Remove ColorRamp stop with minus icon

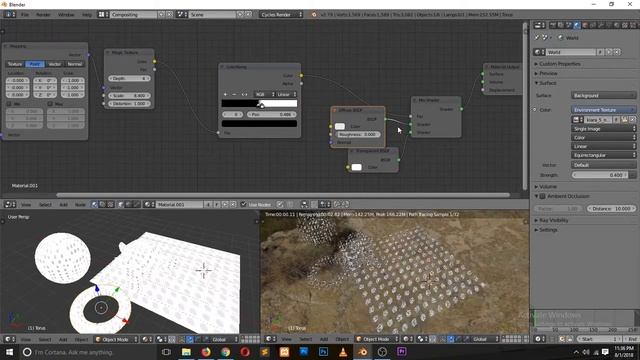(x=234, y=94)
